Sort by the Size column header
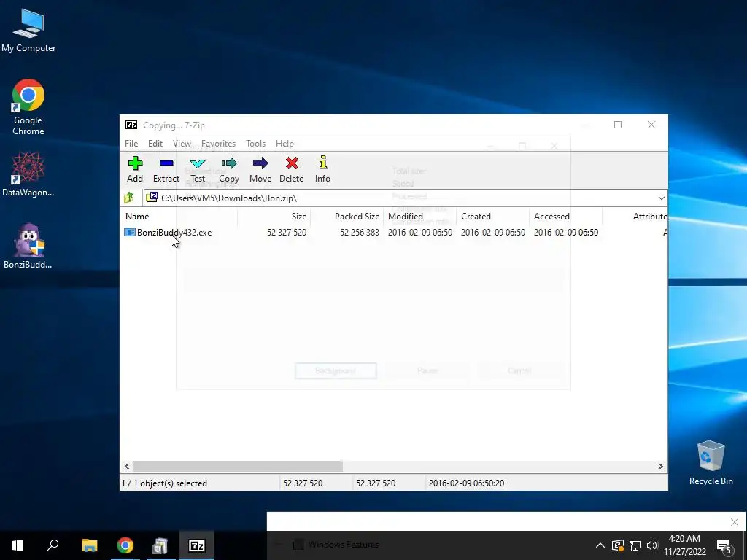 click(274, 216)
